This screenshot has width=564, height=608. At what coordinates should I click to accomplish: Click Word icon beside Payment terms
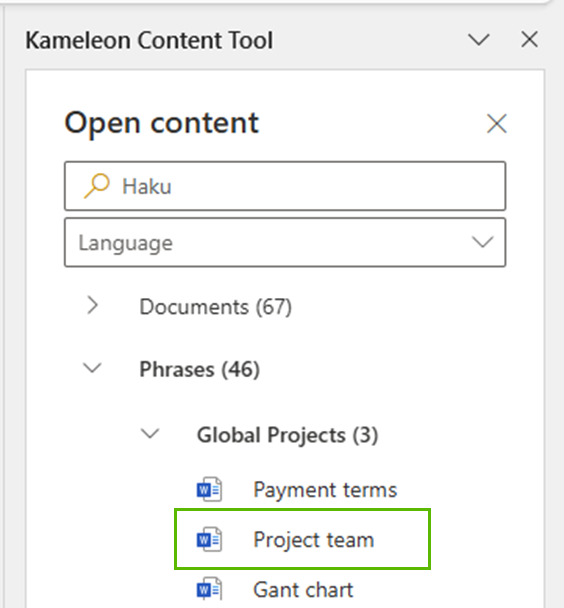coord(209,489)
